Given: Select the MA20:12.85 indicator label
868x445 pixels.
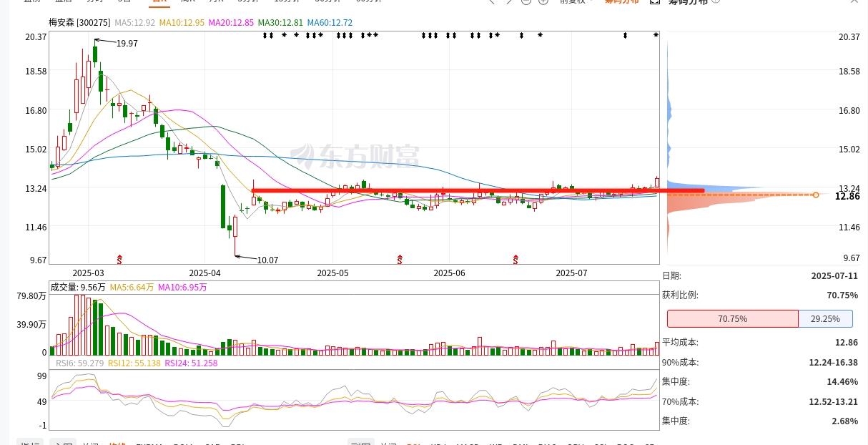Looking at the screenshot, I should [x=231, y=23].
